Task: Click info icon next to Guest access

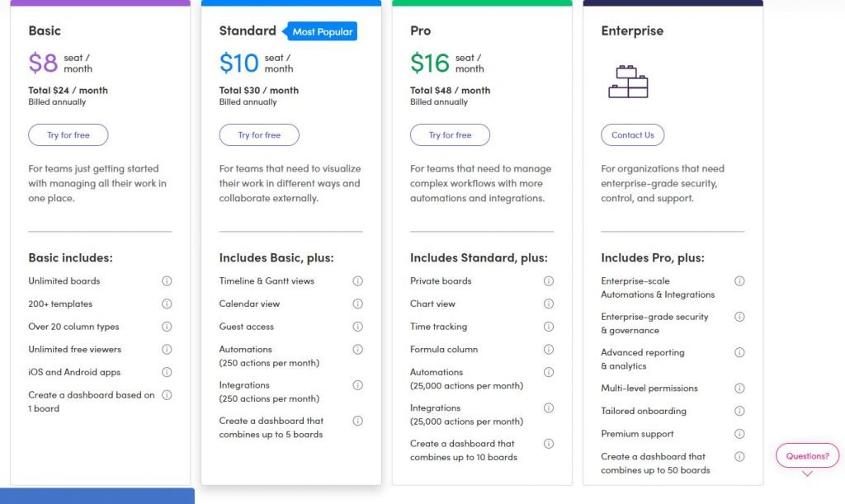Action: pos(358,327)
